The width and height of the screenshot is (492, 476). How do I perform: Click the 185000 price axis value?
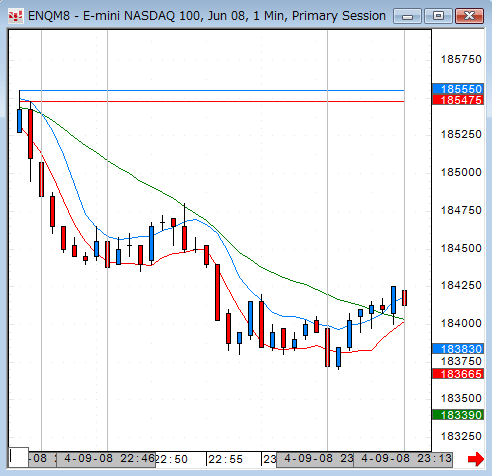[461, 172]
